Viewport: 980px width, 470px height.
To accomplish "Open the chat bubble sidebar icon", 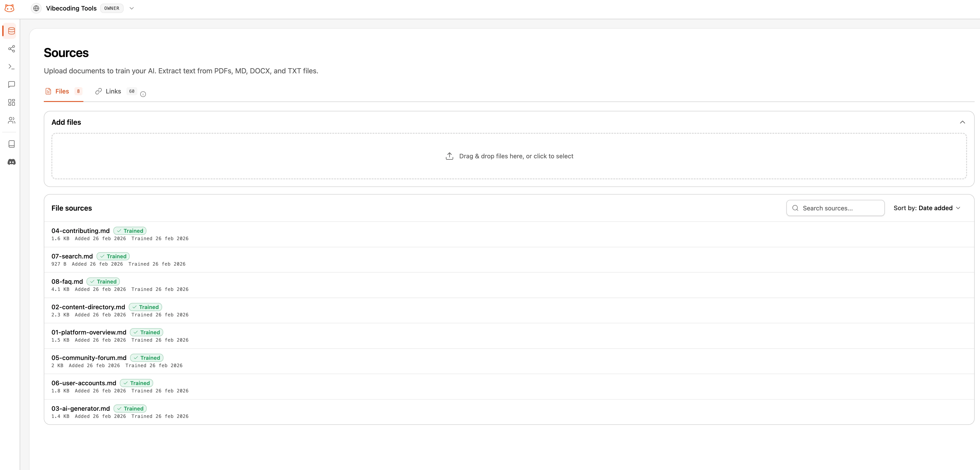I will pyautogui.click(x=11, y=85).
